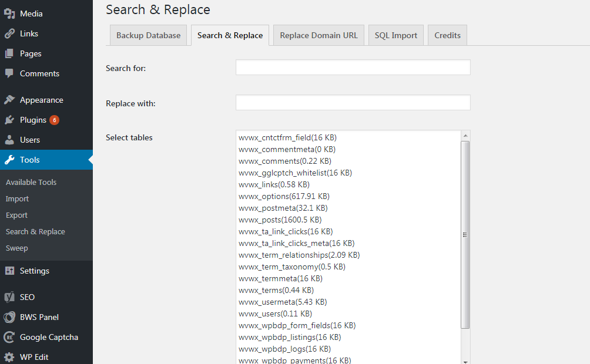Click the Plugins plug icon
590x364 pixels.
(9, 120)
